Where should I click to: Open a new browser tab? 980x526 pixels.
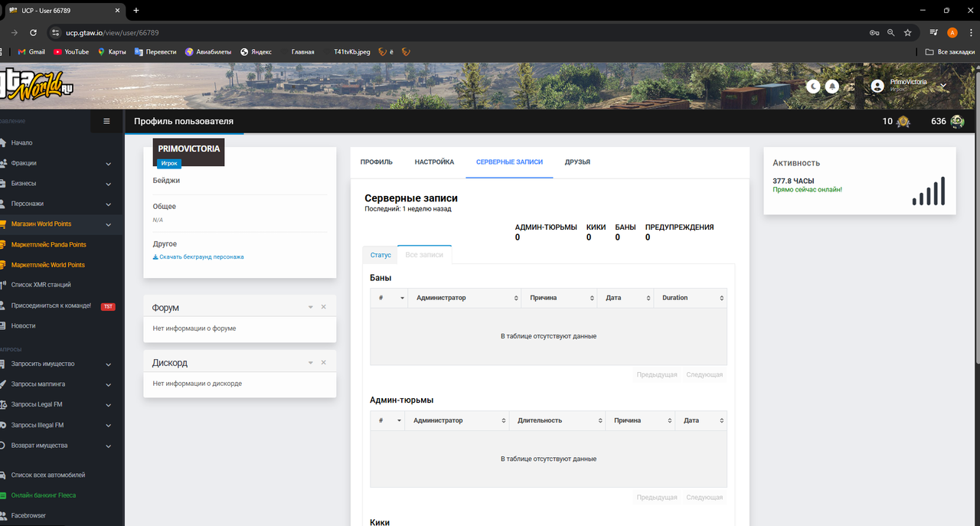[136, 10]
